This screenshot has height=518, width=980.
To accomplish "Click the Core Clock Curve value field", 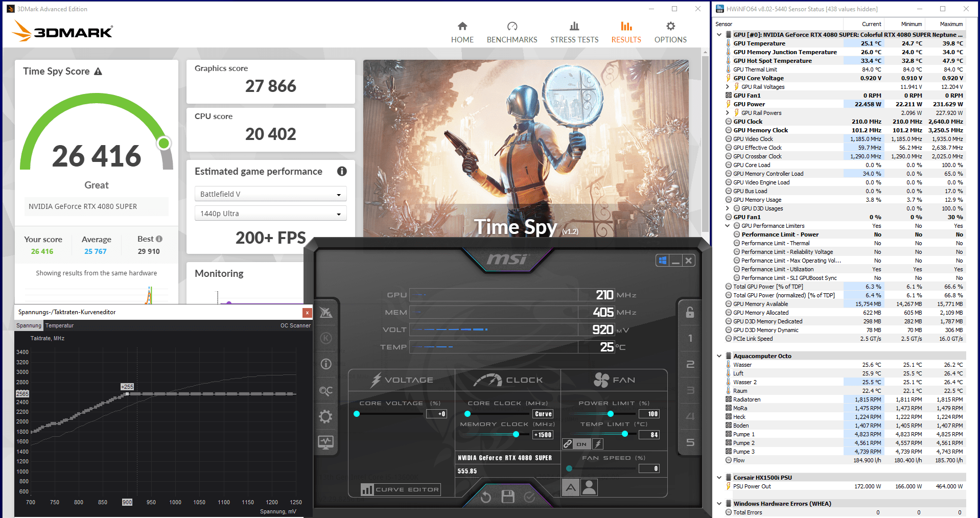I will (x=543, y=414).
